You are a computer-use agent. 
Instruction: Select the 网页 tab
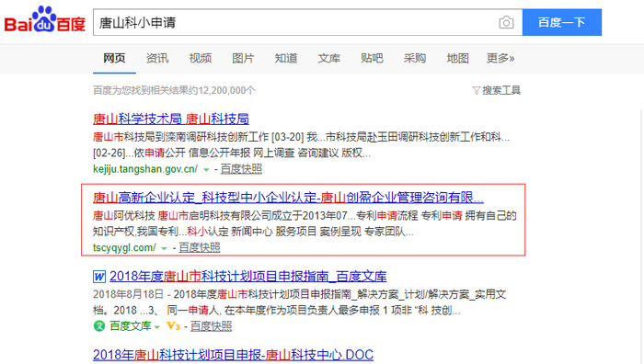114,58
